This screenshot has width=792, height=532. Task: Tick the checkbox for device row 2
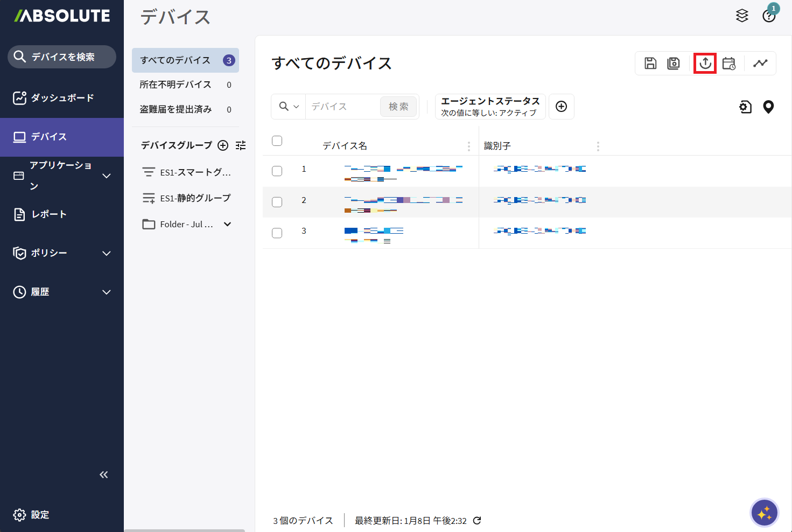[277, 202]
